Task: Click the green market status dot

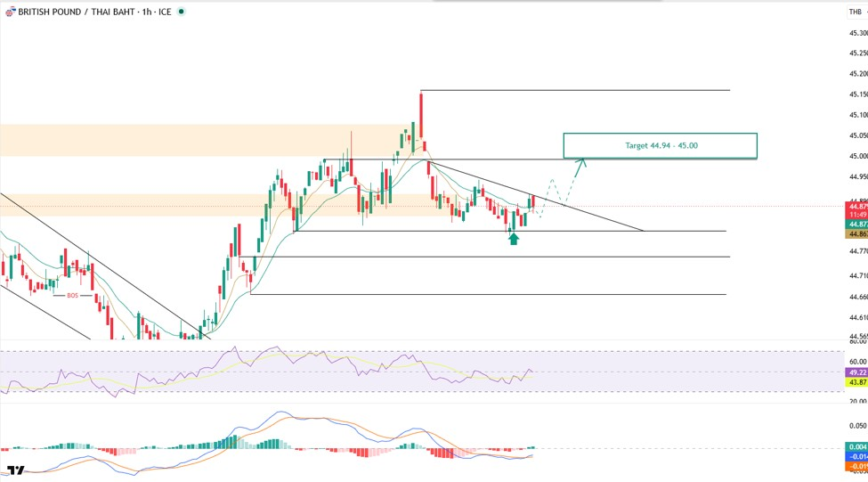Action: pyautogui.click(x=181, y=11)
